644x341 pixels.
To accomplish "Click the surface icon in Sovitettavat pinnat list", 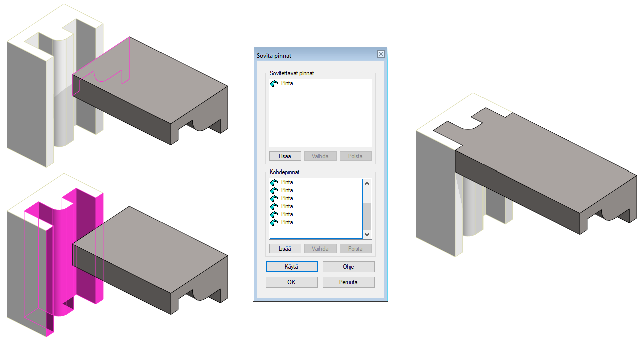I will tap(274, 84).
